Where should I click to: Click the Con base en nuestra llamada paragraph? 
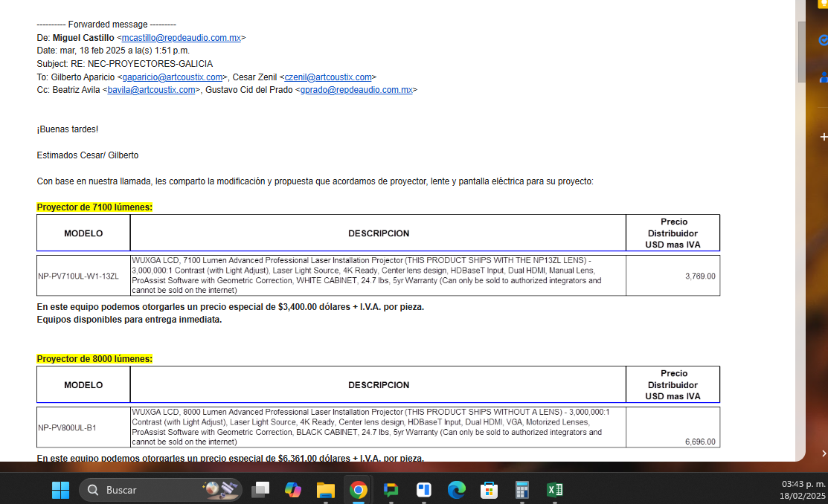(315, 181)
